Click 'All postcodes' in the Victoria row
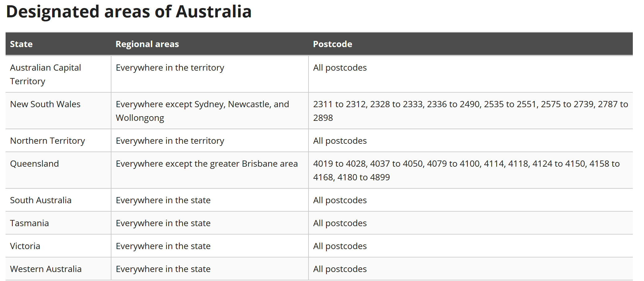 340,246
